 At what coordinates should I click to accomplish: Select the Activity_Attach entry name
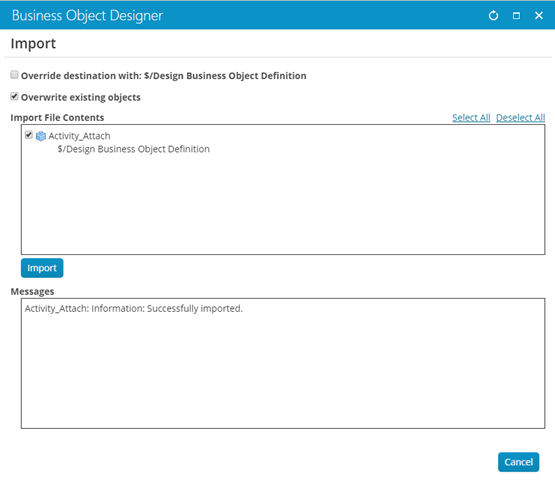click(79, 136)
